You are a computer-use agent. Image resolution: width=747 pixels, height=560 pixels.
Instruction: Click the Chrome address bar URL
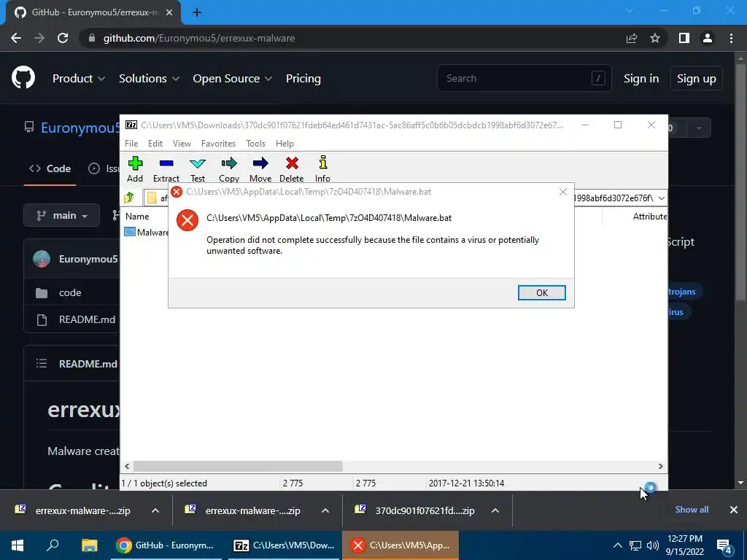199,38
